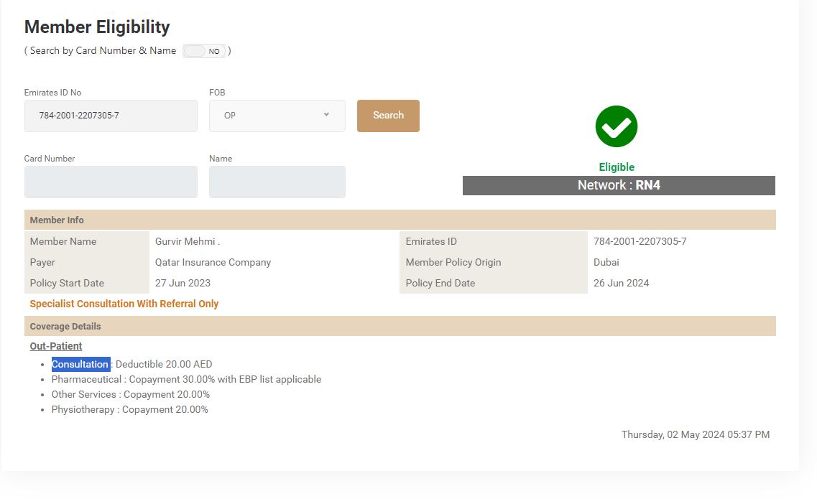Click the Member Eligibility page heading

(x=97, y=27)
